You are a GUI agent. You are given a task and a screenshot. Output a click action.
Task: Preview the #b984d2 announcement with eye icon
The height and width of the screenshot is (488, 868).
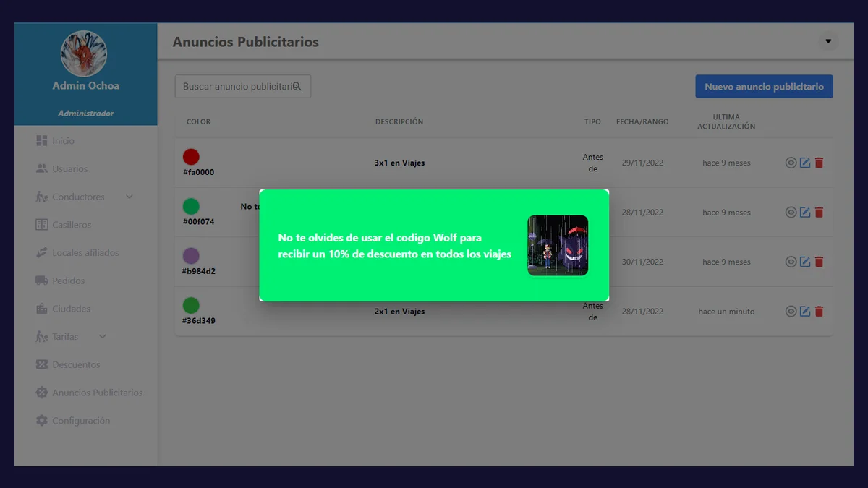point(791,262)
